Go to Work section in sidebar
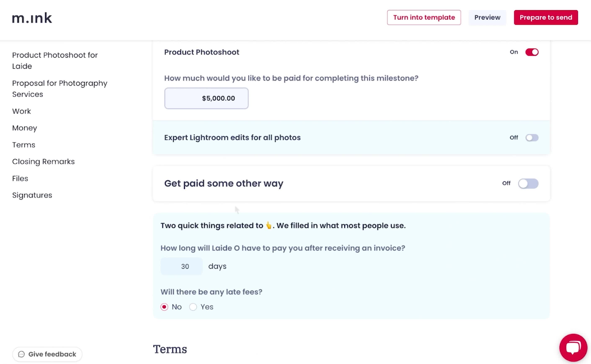591x364 pixels. click(21, 111)
